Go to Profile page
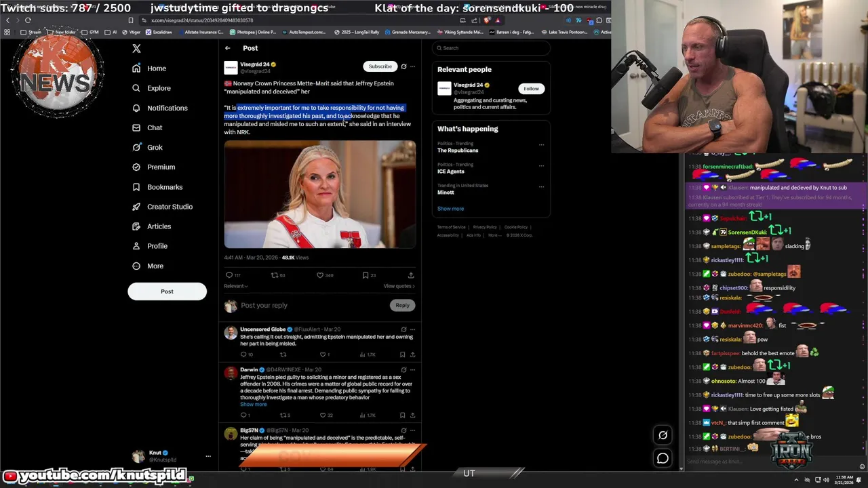 click(150, 246)
